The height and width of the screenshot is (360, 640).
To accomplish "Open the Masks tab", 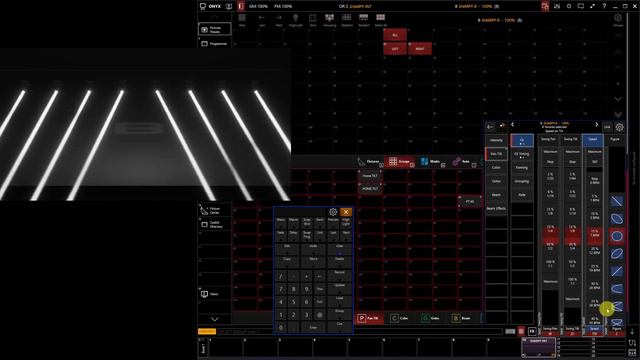I will point(431,162).
